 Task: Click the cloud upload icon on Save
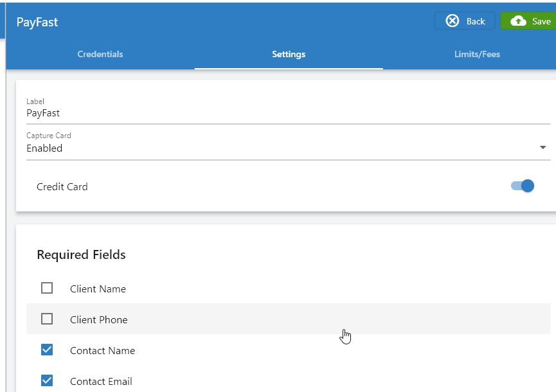tap(518, 21)
